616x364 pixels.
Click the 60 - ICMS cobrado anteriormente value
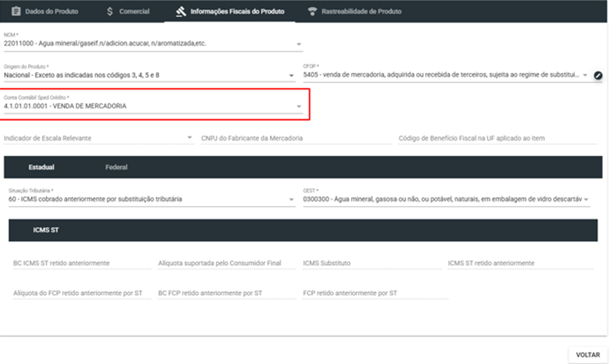click(95, 199)
